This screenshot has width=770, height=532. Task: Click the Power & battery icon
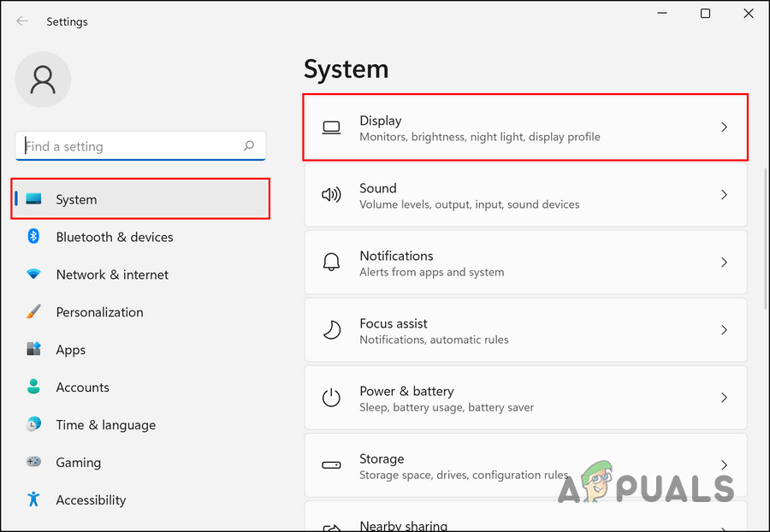tap(332, 397)
